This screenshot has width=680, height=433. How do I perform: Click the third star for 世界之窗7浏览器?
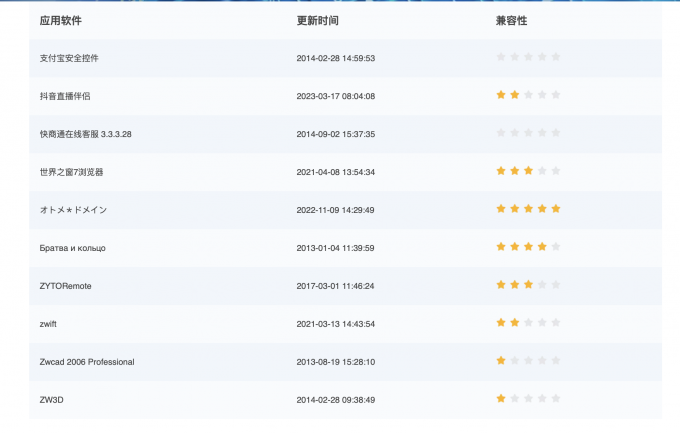pos(528,171)
